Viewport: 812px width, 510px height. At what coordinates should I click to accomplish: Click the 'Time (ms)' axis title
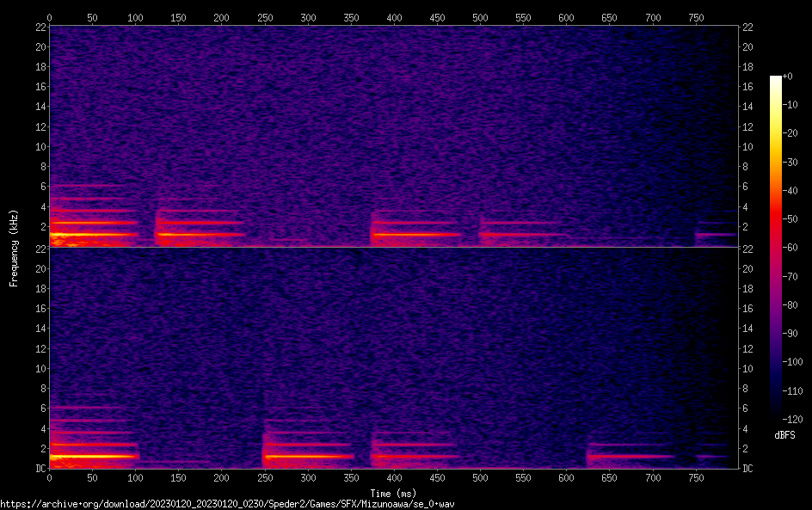click(x=393, y=493)
